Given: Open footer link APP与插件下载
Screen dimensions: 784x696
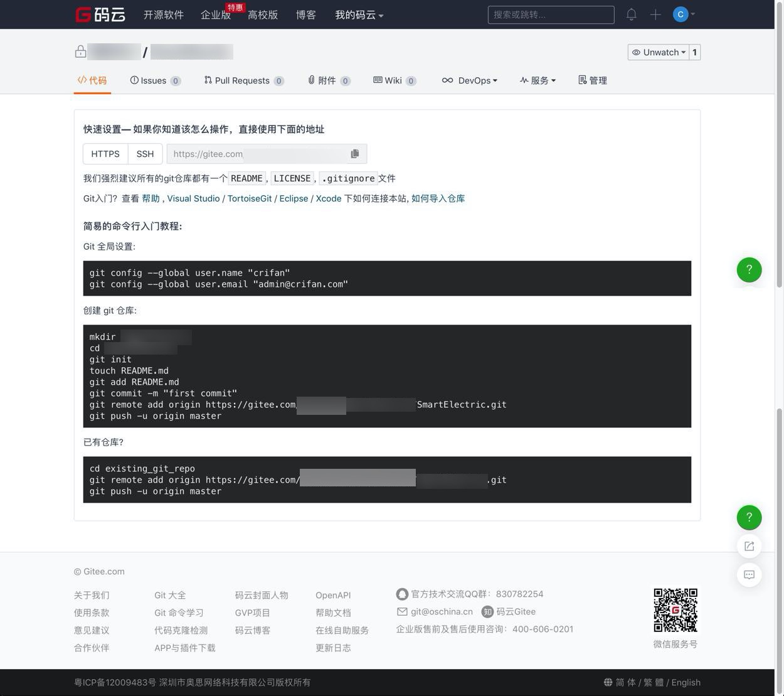Looking at the screenshot, I should click(185, 648).
